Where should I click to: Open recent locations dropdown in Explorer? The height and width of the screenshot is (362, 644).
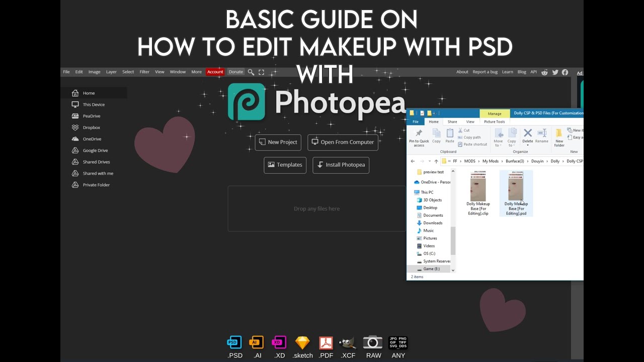coord(429,161)
